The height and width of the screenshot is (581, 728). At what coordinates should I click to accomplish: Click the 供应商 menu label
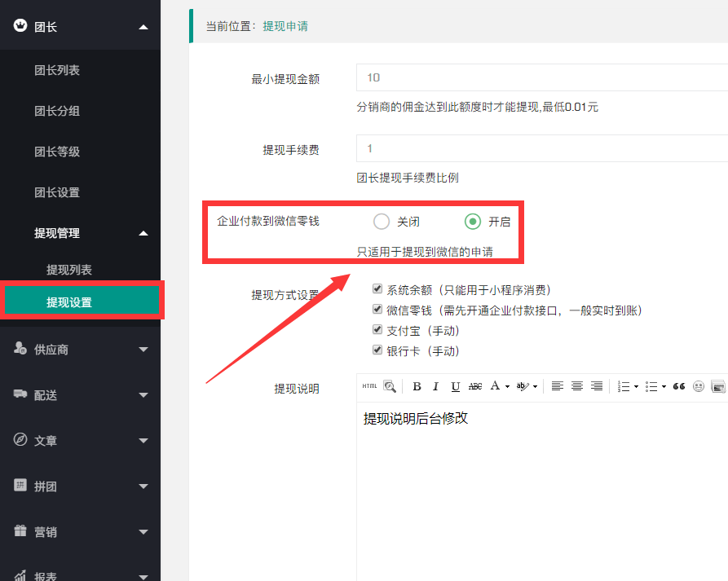(51, 350)
